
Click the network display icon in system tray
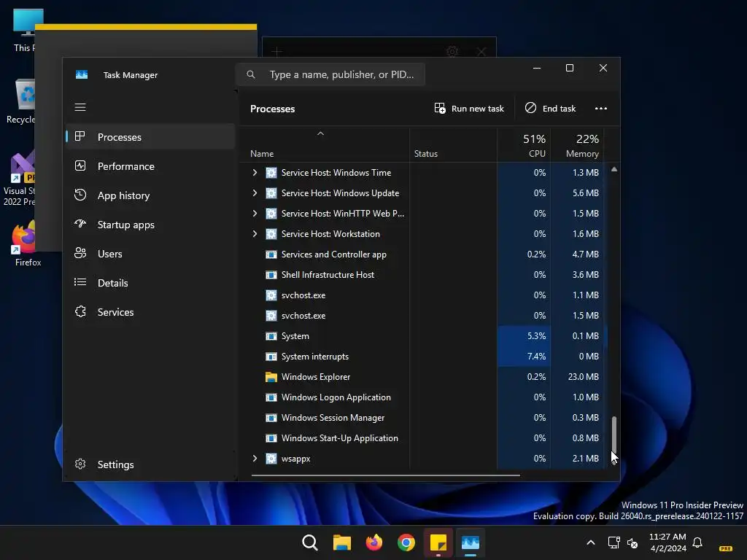click(614, 542)
